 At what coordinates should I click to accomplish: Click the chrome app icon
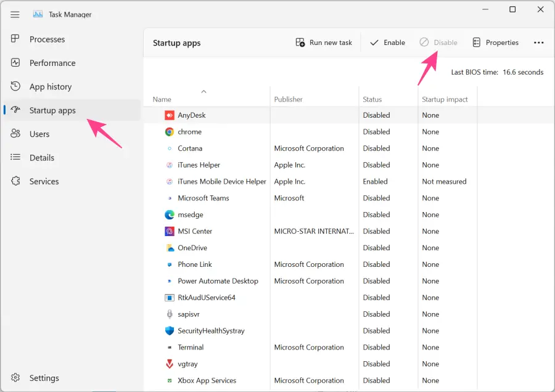click(x=170, y=132)
